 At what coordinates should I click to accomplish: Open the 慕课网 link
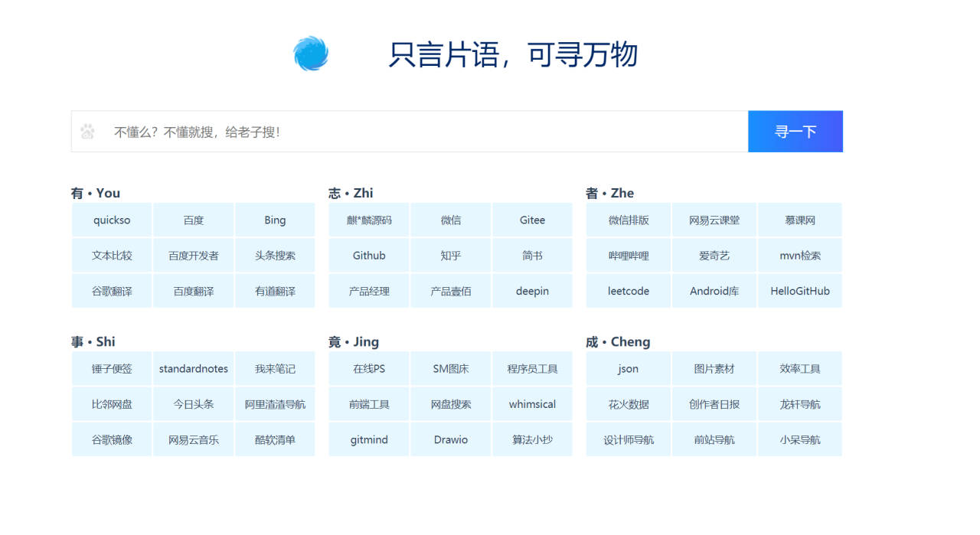click(x=800, y=220)
